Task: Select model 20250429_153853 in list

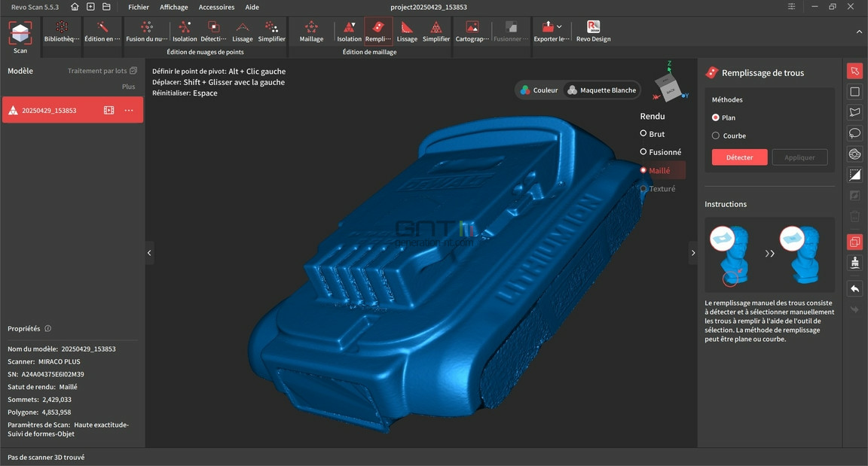Action: point(72,110)
